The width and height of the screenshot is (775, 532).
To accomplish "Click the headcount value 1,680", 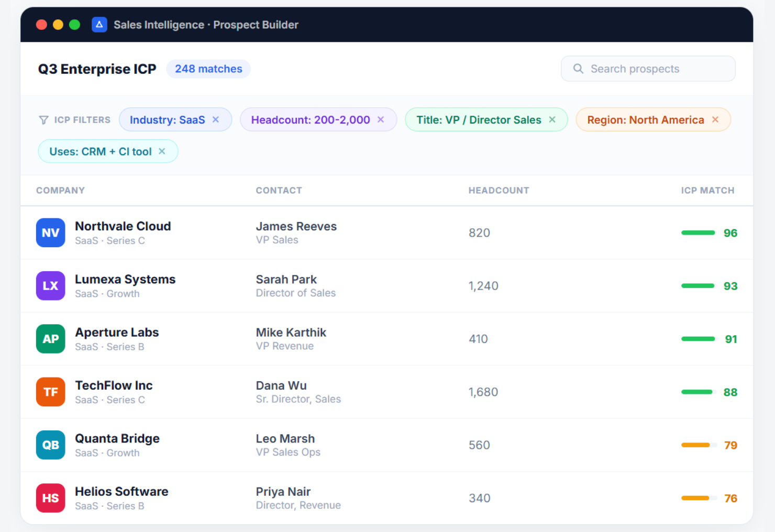I will click(483, 392).
